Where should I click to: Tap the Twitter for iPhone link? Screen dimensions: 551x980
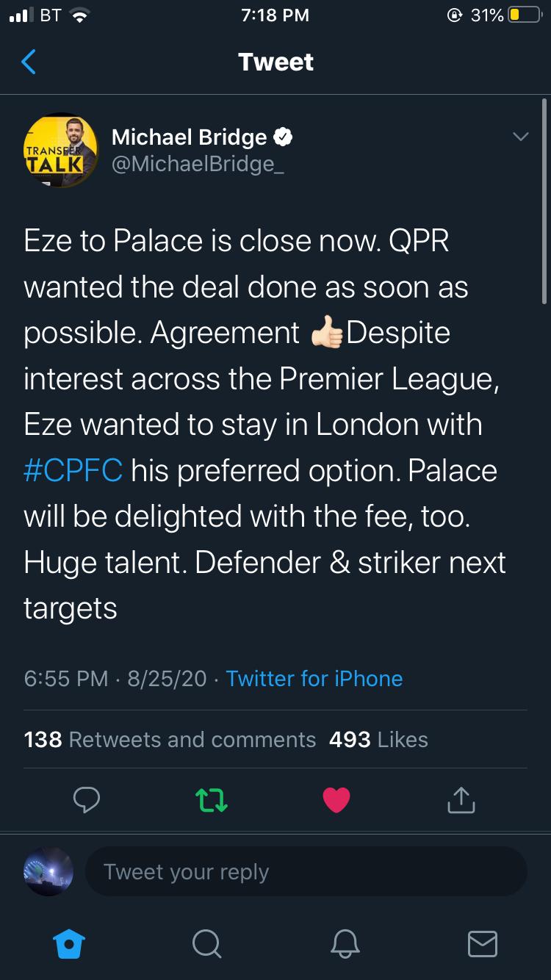(x=314, y=678)
